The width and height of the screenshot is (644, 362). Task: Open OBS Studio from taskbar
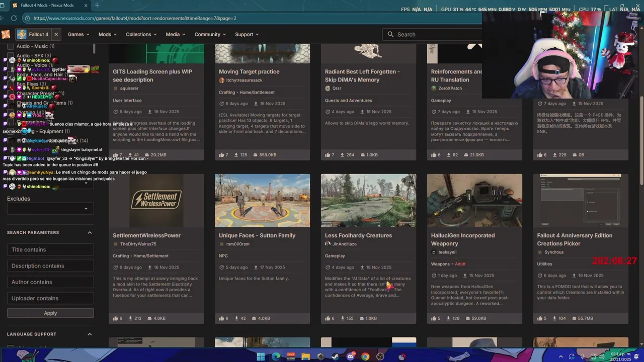tap(380, 357)
